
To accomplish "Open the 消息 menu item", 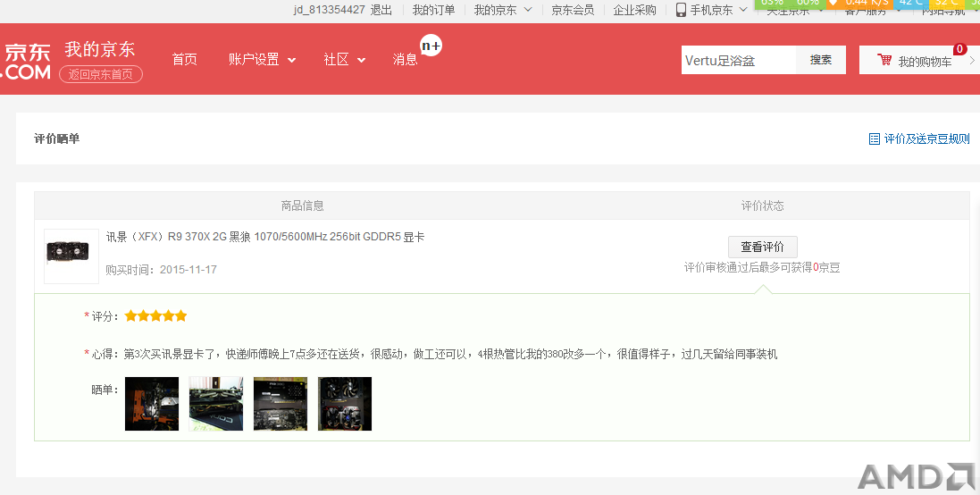I will (x=405, y=59).
